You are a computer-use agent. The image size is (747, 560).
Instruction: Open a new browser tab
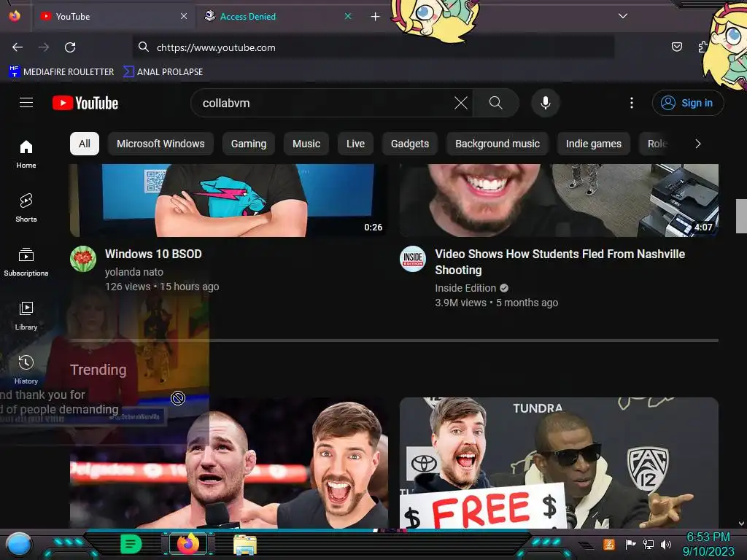[x=376, y=17]
